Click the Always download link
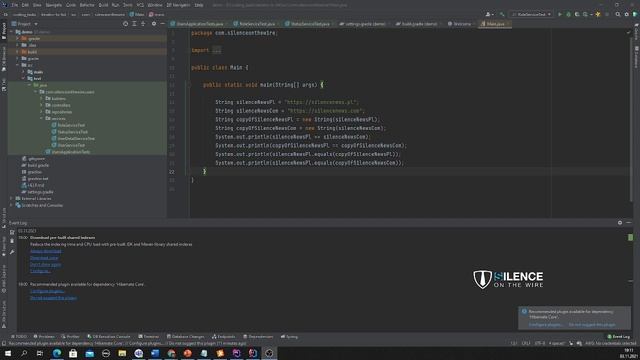 click(x=46, y=251)
